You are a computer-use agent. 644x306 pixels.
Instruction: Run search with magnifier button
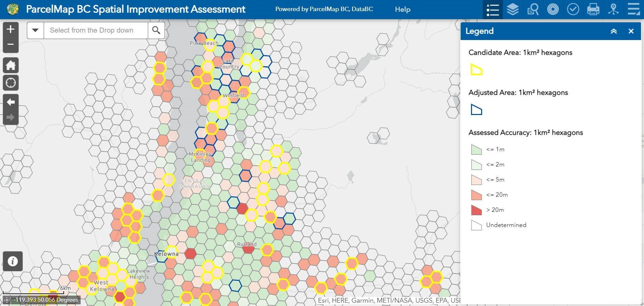pyautogui.click(x=156, y=30)
